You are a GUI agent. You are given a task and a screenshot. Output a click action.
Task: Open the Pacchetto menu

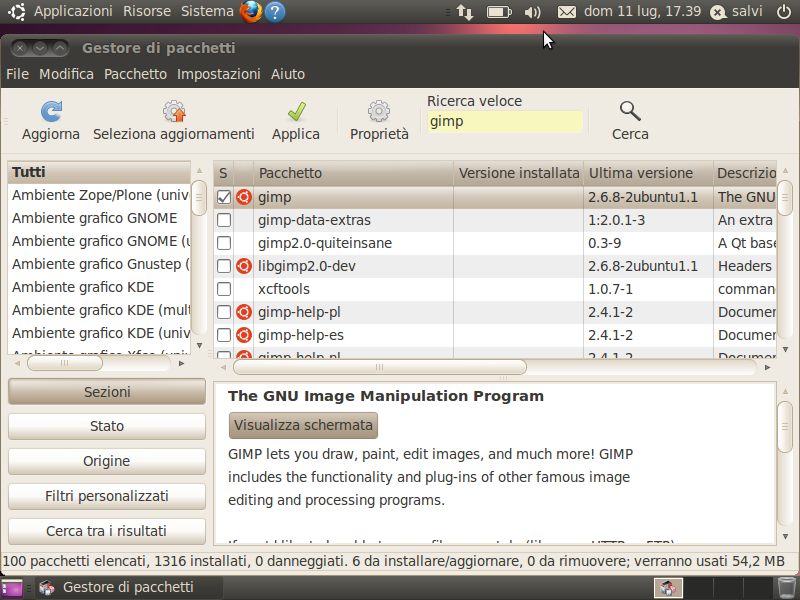(x=135, y=74)
